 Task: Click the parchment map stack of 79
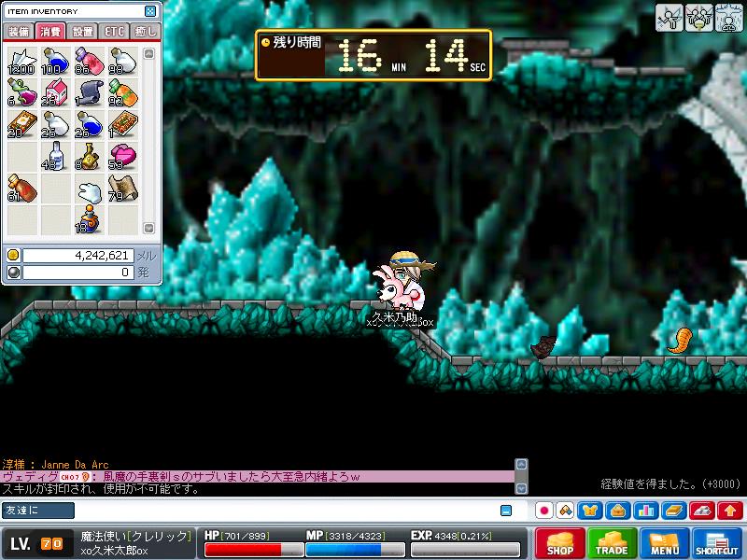123,189
